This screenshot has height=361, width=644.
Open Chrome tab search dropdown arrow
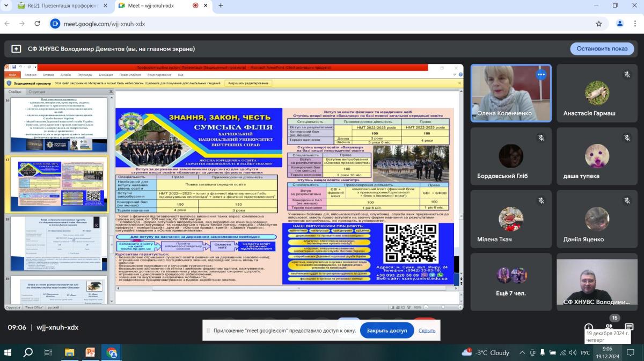(x=8, y=5)
